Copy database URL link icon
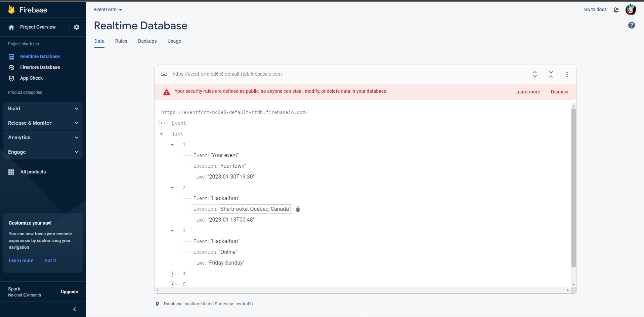Viewport: 644px width, 317px height. click(x=164, y=74)
